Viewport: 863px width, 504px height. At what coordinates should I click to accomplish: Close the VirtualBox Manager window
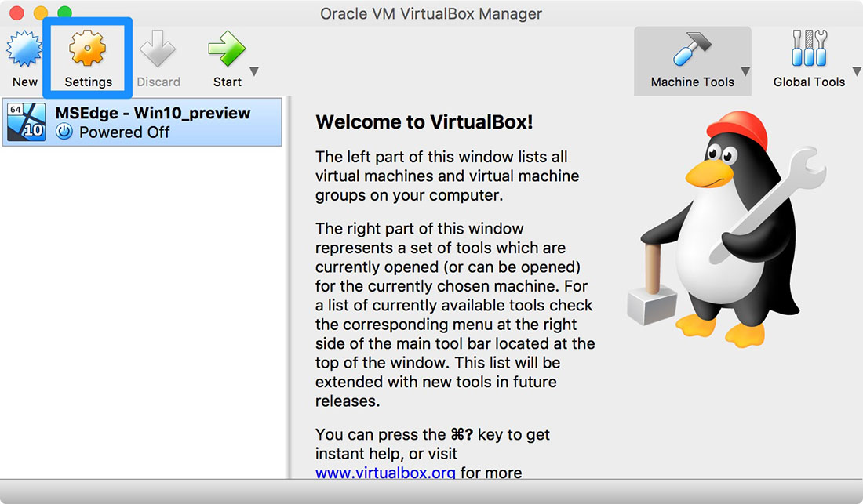tap(16, 13)
